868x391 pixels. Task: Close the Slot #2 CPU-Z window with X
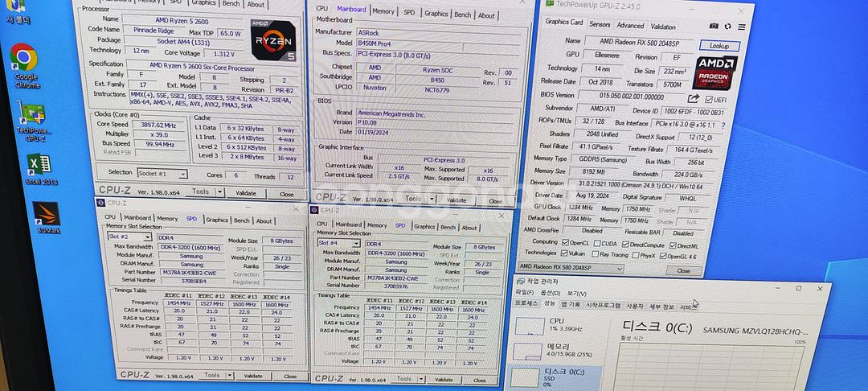[294, 209]
